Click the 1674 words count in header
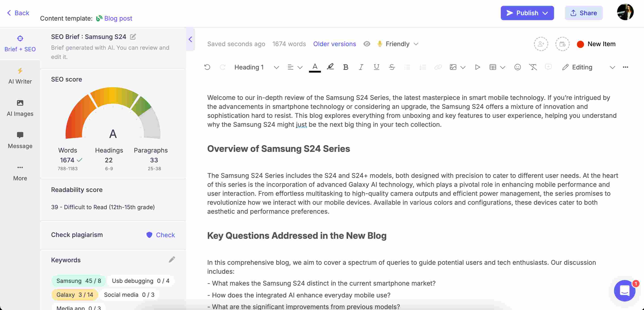644x310 pixels. pos(289,44)
